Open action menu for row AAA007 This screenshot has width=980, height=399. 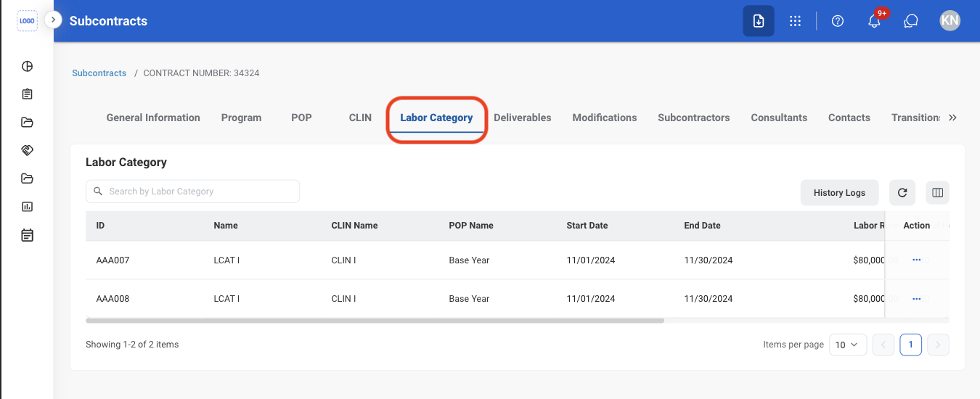click(916, 260)
